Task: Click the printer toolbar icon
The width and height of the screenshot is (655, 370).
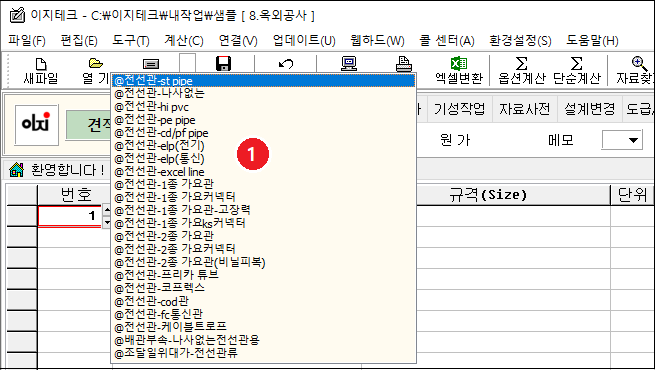Action: click(x=404, y=64)
